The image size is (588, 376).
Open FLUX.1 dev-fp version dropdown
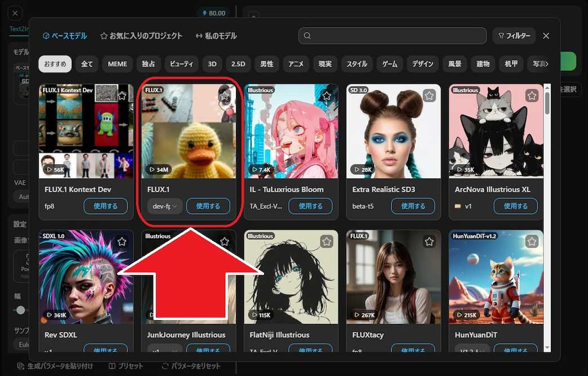pos(164,206)
